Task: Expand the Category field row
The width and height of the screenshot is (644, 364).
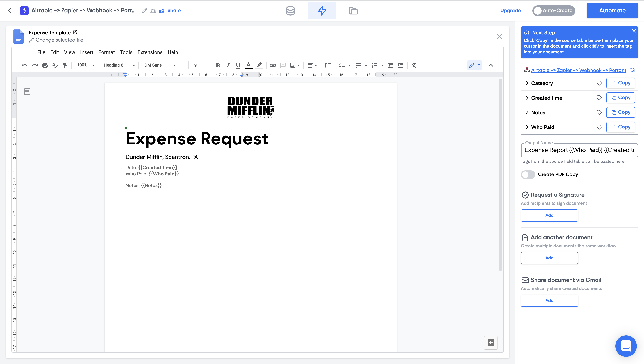Action: point(527,83)
